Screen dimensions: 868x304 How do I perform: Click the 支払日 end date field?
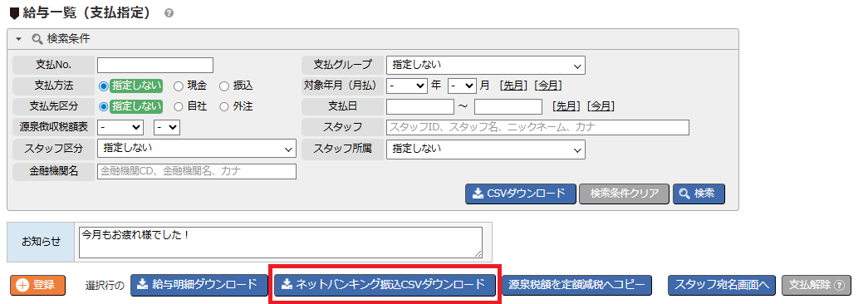(x=508, y=106)
